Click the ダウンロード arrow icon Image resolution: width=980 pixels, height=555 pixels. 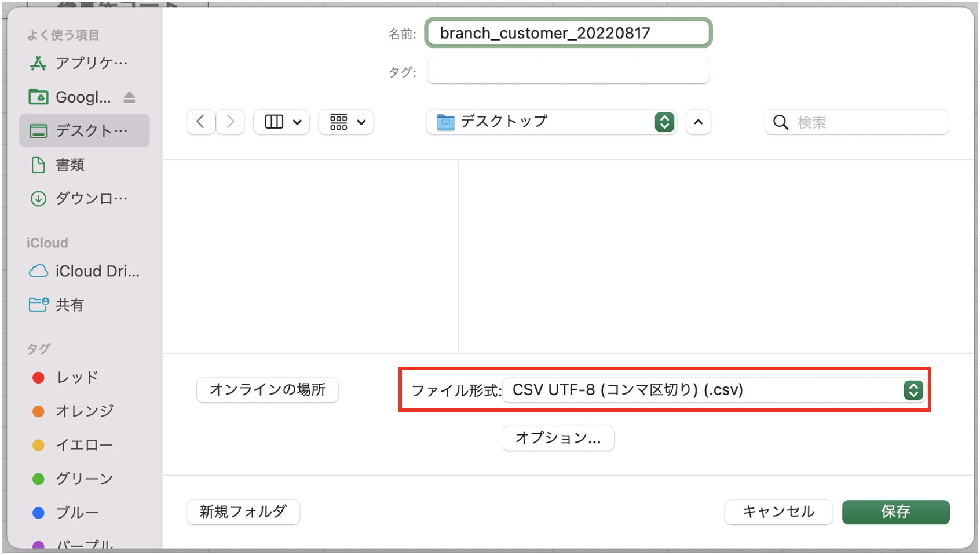(38, 199)
